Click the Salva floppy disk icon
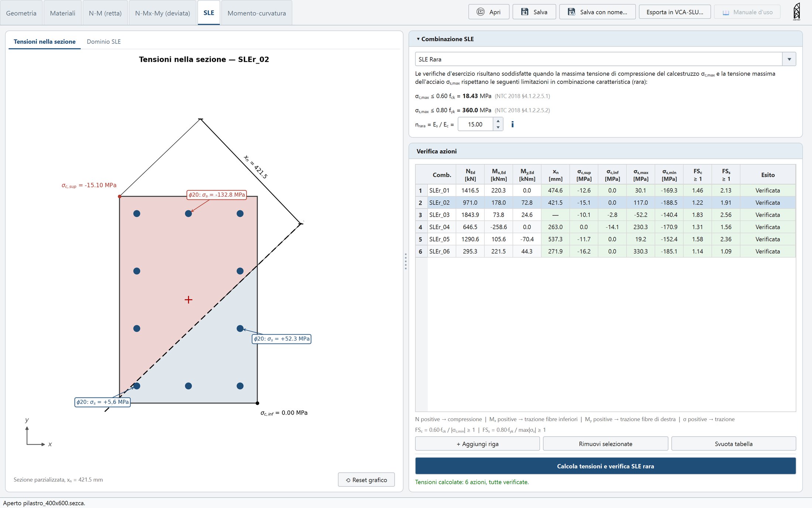812x508 pixels. click(524, 12)
